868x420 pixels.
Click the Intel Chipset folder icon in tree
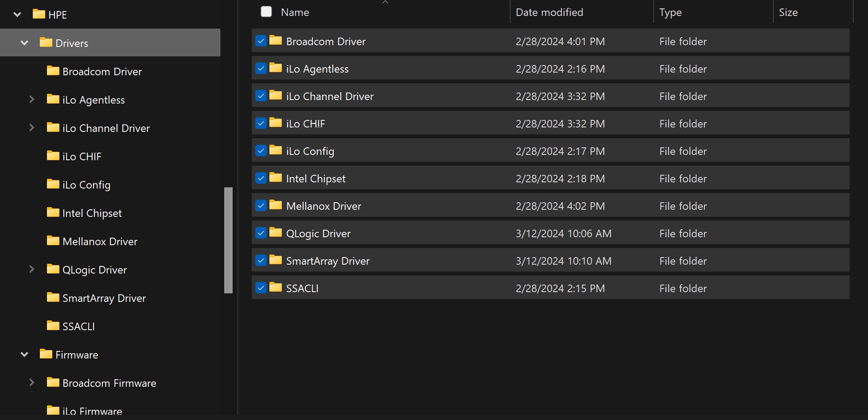[53, 212]
